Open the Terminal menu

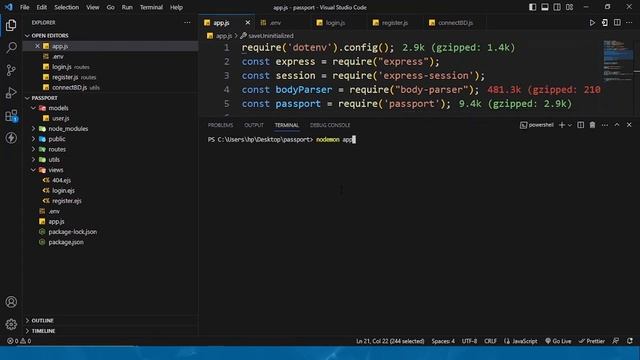pos(151,7)
